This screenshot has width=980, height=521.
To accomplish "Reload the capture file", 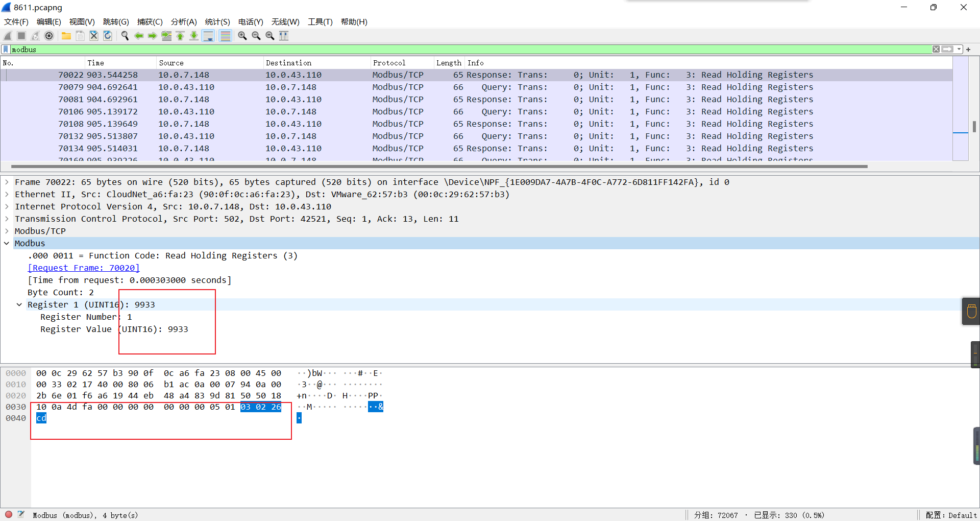I will pyautogui.click(x=108, y=36).
